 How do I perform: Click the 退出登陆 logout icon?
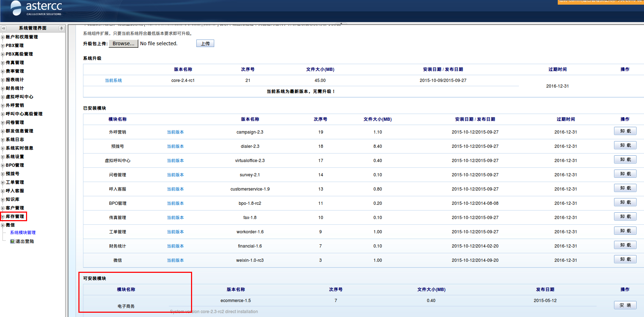coord(12,241)
